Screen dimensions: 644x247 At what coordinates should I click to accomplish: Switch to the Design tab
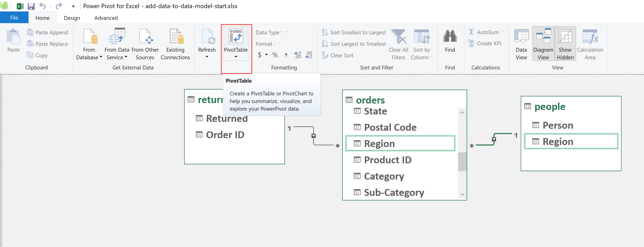(x=72, y=18)
